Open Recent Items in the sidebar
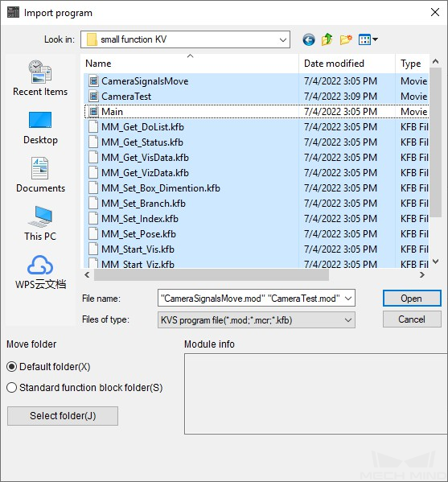The image size is (448, 482). pyautogui.click(x=40, y=78)
